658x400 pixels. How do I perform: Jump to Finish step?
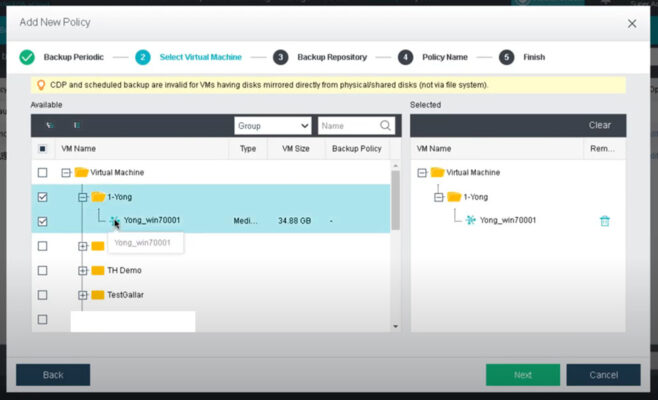(534, 57)
